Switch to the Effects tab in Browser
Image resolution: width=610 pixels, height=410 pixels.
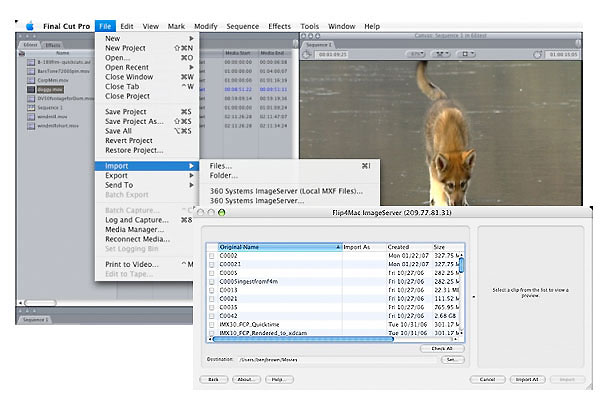tap(53, 45)
